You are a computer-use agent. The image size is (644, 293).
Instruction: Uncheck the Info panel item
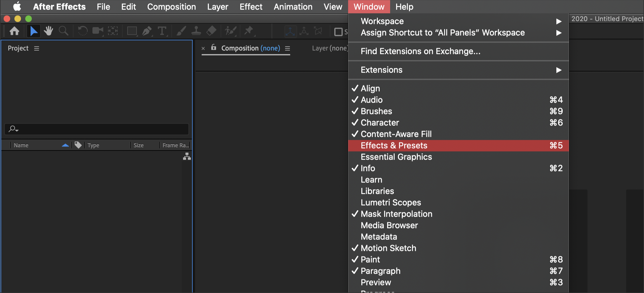pos(458,168)
